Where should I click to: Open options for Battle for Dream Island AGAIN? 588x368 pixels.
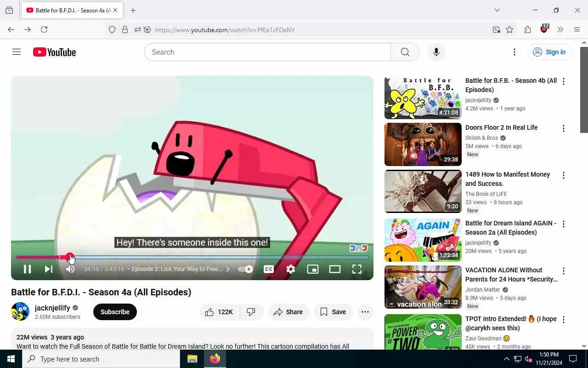point(564,224)
